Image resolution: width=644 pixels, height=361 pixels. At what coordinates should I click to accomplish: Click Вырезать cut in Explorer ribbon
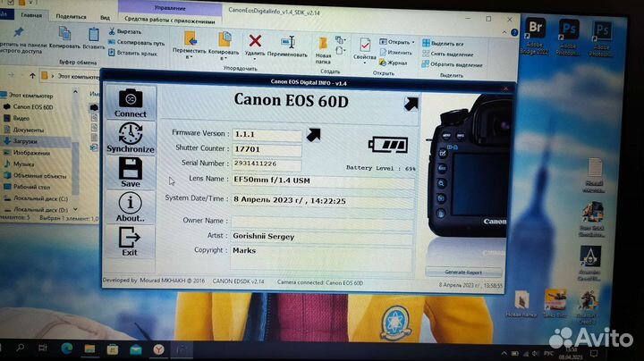(125, 31)
